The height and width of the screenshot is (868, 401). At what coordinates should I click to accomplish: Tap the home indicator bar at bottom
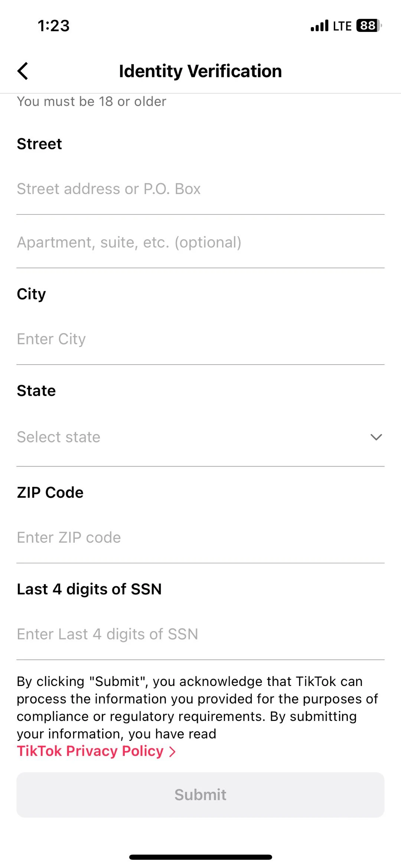[200, 857]
